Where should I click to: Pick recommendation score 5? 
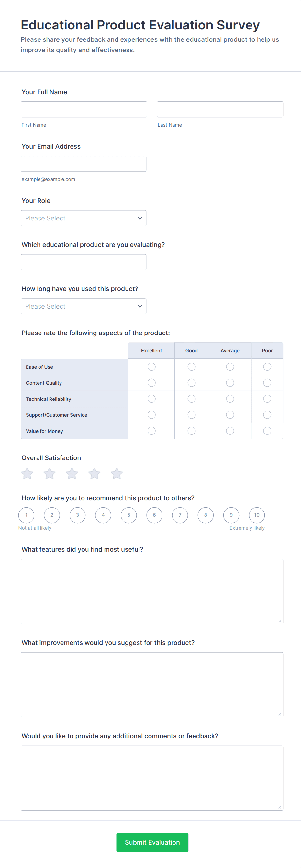(x=128, y=515)
